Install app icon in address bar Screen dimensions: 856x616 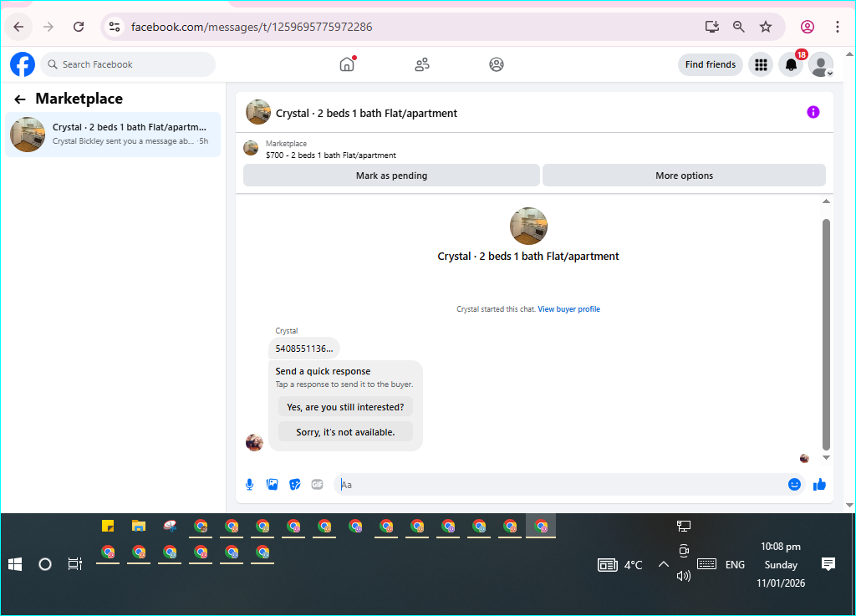tap(712, 27)
